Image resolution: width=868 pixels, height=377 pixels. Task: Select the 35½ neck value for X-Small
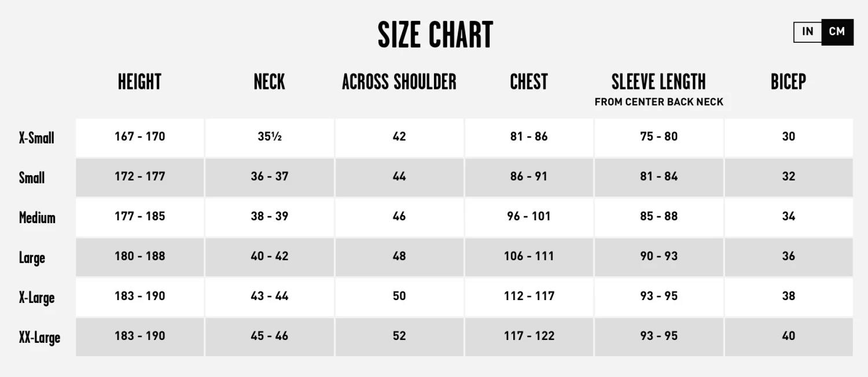coord(269,137)
